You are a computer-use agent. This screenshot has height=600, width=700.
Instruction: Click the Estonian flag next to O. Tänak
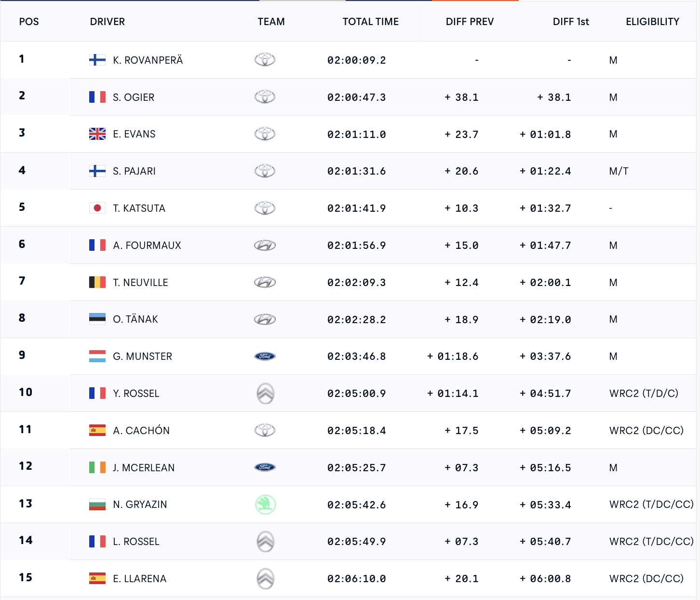(x=97, y=319)
